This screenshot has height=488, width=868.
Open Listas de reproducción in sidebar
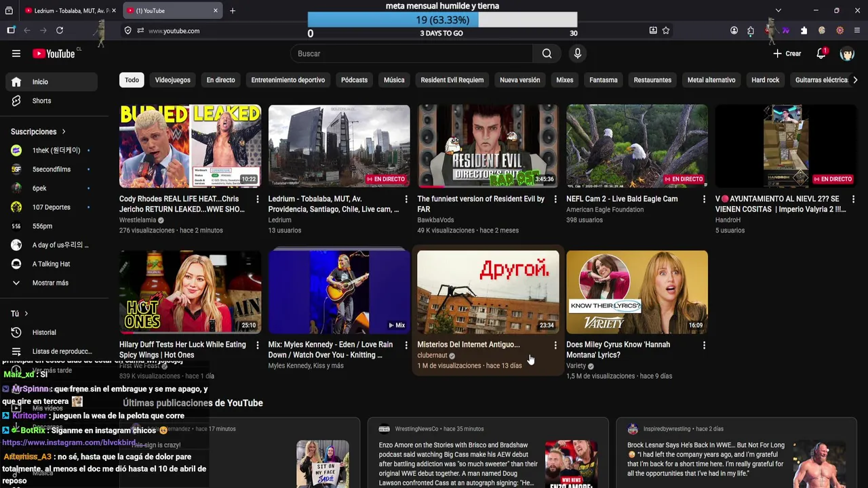pyautogui.click(x=52, y=351)
